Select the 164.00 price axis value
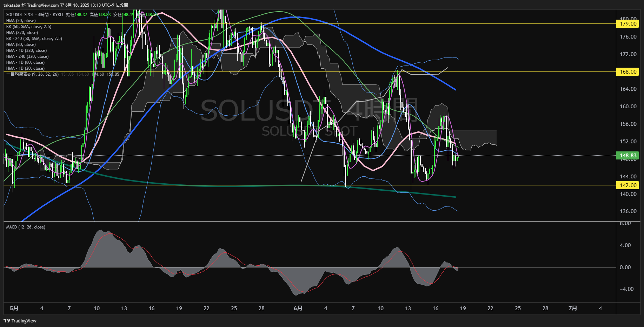644x327 pixels. click(x=628, y=89)
